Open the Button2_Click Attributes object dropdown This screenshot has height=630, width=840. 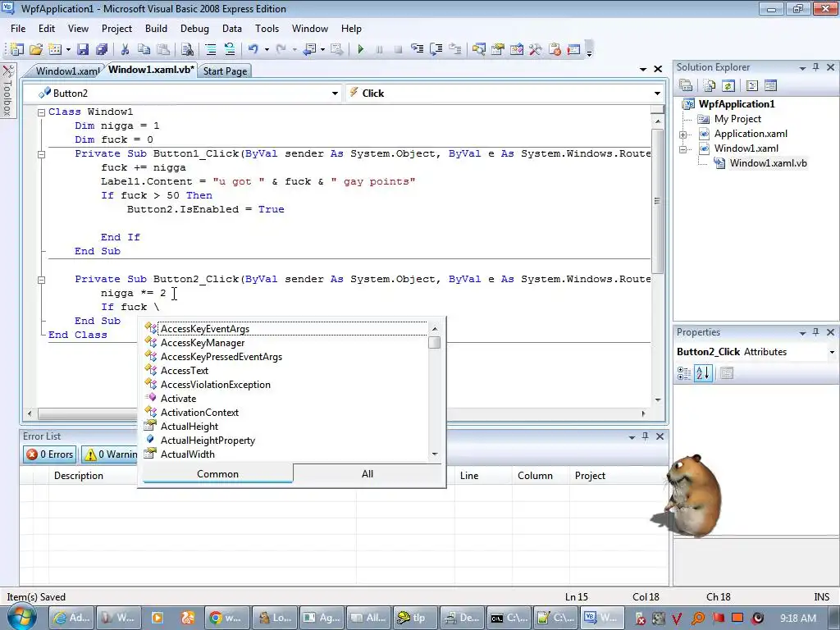pyautogui.click(x=832, y=352)
